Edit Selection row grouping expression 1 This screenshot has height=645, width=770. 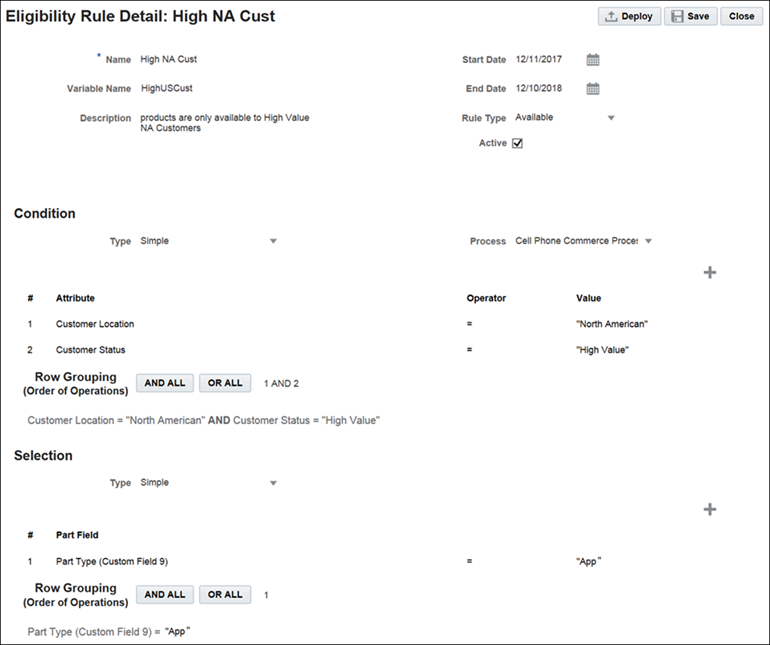coord(266,595)
